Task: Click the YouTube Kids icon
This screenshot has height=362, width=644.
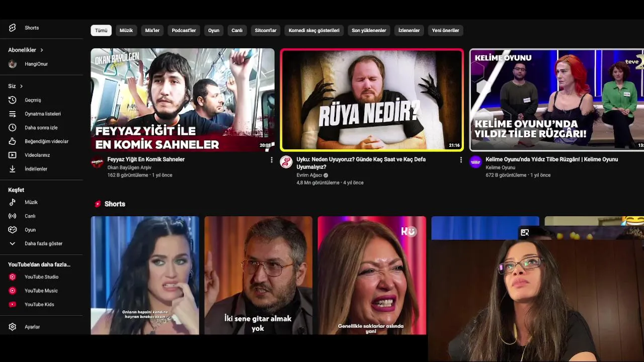Action: coord(13,304)
